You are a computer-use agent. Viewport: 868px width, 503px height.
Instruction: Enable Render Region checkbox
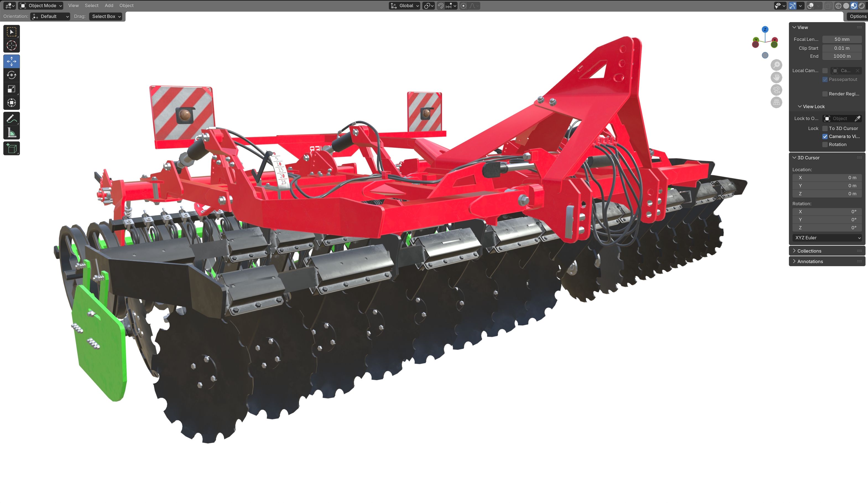825,94
